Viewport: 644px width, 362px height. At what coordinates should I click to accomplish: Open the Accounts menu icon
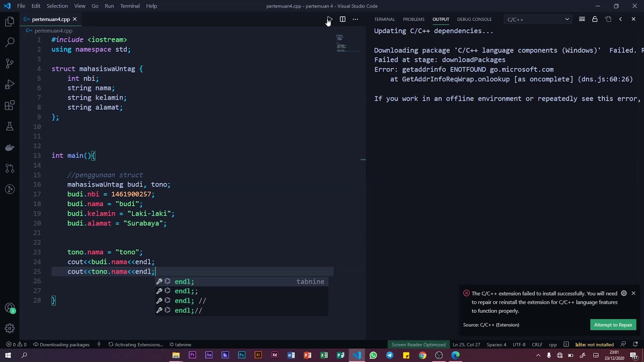(10, 308)
